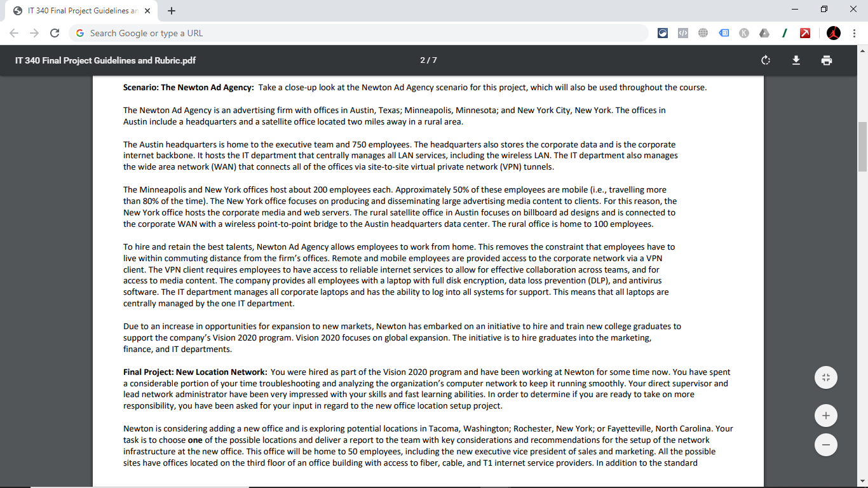Screen dimensions: 868x488
Task: Reload the current page
Action: [54, 32]
